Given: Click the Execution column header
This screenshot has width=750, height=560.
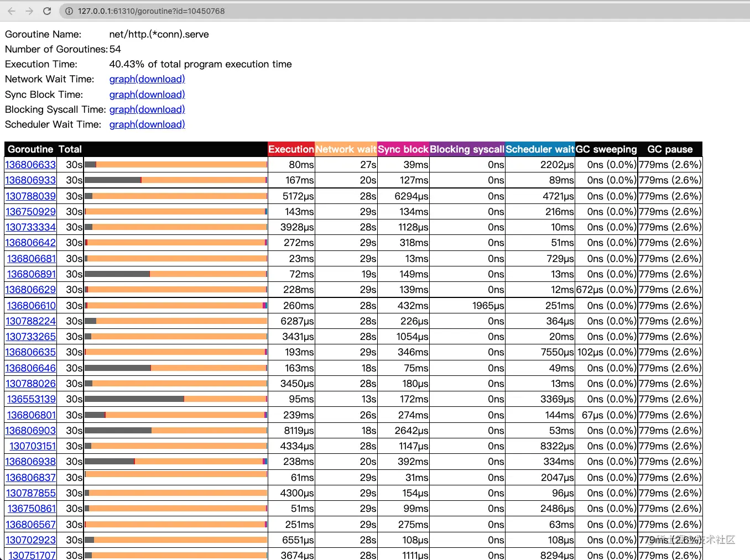Looking at the screenshot, I should [x=291, y=149].
